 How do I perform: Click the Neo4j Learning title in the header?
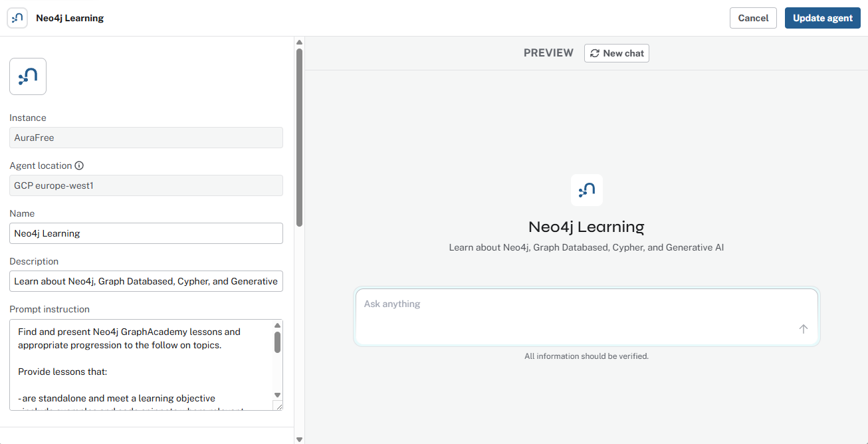click(x=70, y=18)
